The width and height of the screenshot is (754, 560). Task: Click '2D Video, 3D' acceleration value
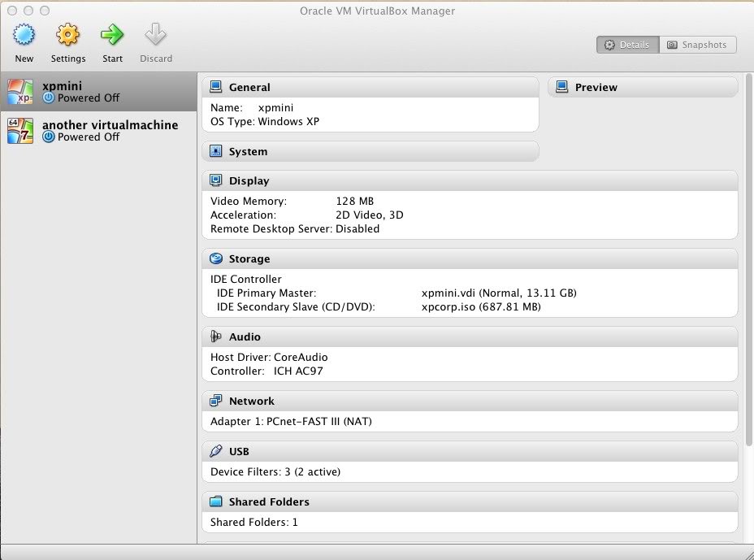click(x=370, y=215)
